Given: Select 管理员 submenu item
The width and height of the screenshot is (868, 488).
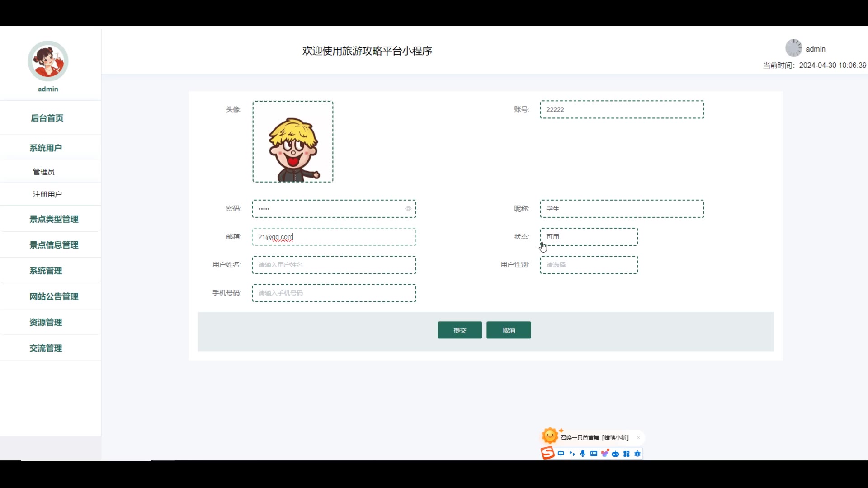Looking at the screenshot, I should click(44, 172).
